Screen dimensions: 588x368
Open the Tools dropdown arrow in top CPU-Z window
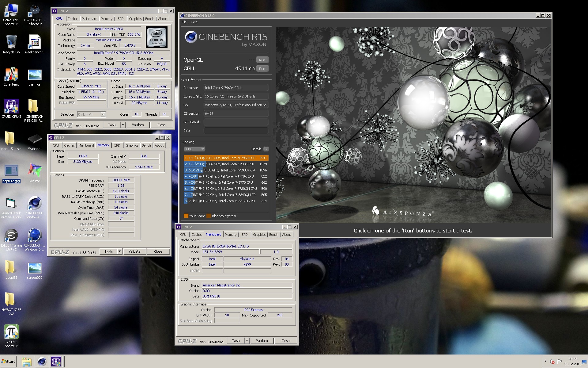[x=123, y=125]
